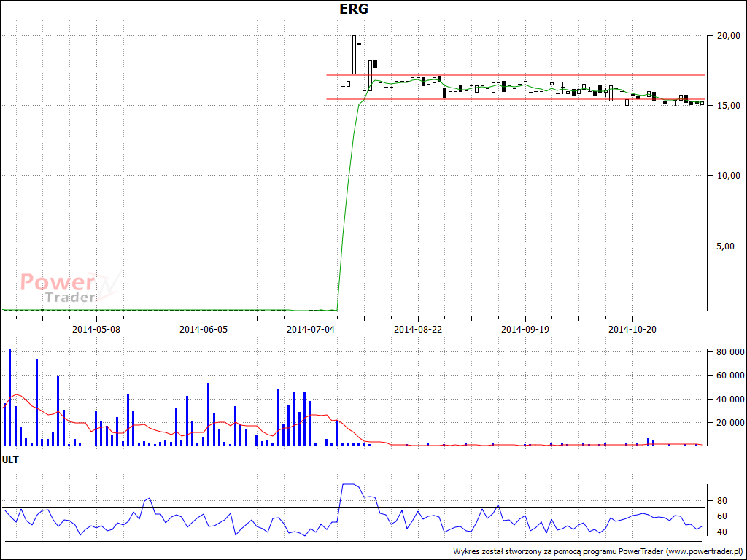Image resolution: width=747 pixels, height=560 pixels.
Task: Click the tallest volume bar near 80 000
Action: click(9, 397)
